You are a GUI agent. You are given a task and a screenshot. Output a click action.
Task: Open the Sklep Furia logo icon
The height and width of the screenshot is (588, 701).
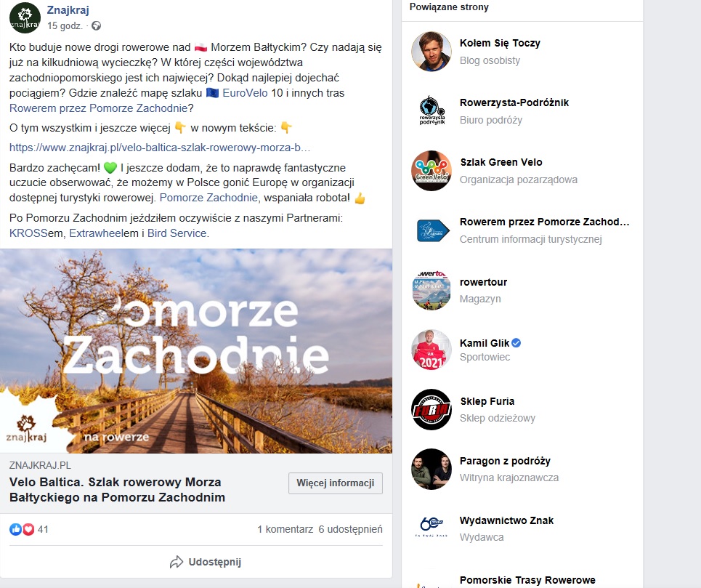click(x=431, y=410)
